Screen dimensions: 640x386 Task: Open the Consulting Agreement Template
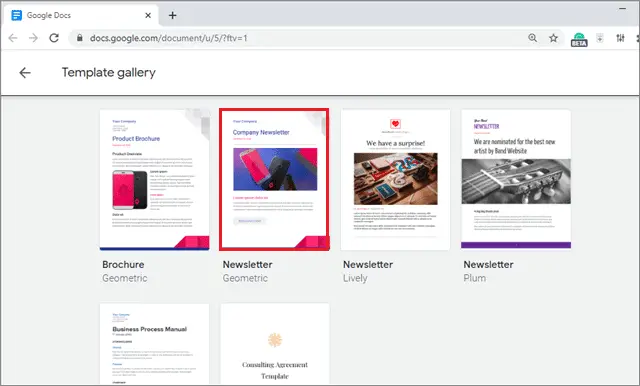click(x=275, y=344)
